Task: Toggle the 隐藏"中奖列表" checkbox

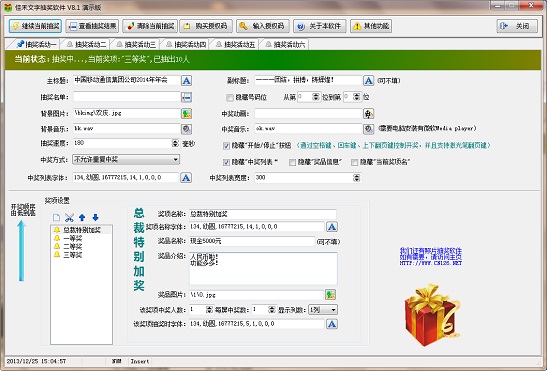Action: point(226,162)
